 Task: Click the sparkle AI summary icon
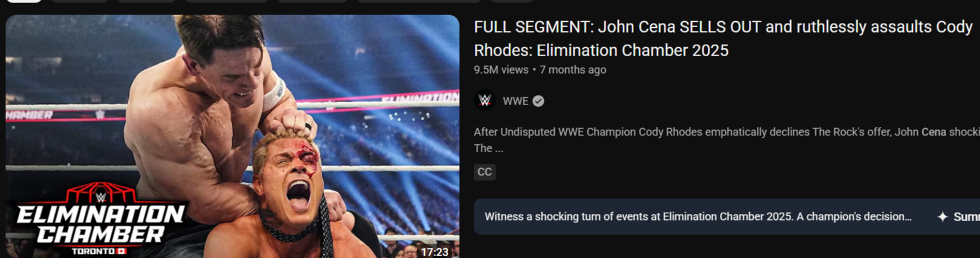point(942,216)
